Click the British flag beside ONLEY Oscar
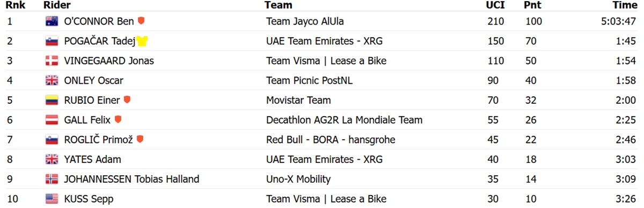The width and height of the screenshot is (644, 208). click(52, 81)
